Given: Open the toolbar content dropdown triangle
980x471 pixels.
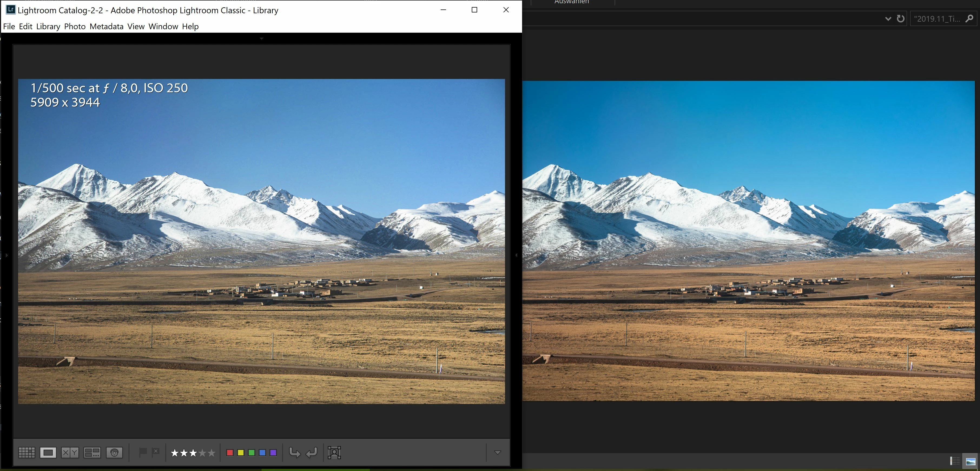Looking at the screenshot, I should pyautogui.click(x=497, y=452).
